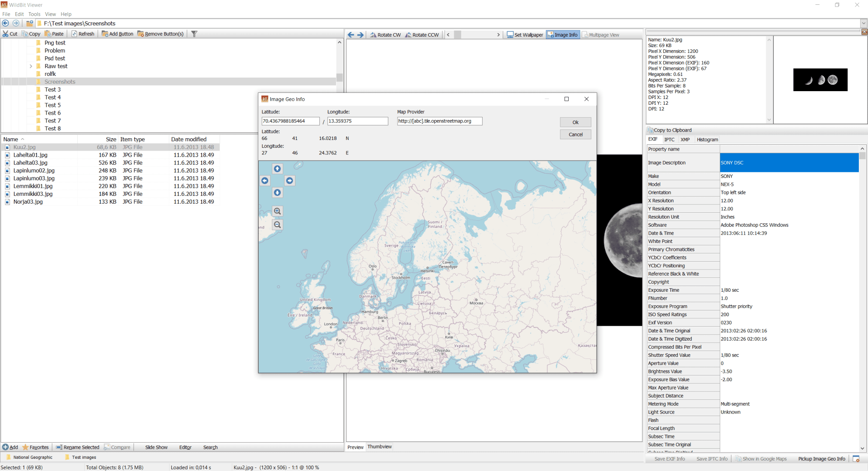Image resolution: width=868 pixels, height=471 pixels.
Task: Click the Paste toolbar button
Action: tap(54, 34)
